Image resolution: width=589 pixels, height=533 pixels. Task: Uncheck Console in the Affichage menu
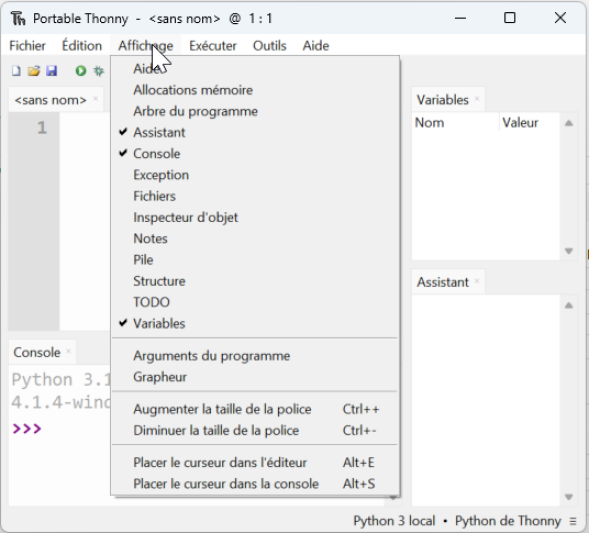coord(255,154)
